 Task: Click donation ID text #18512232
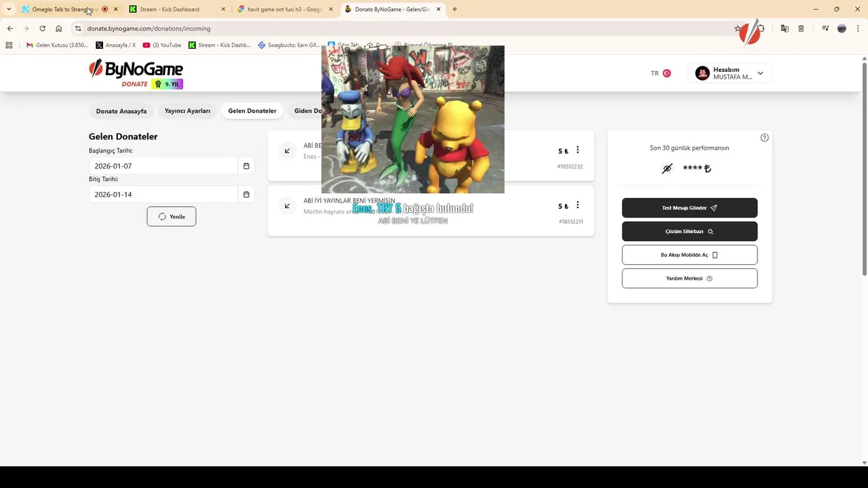point(570,167)
